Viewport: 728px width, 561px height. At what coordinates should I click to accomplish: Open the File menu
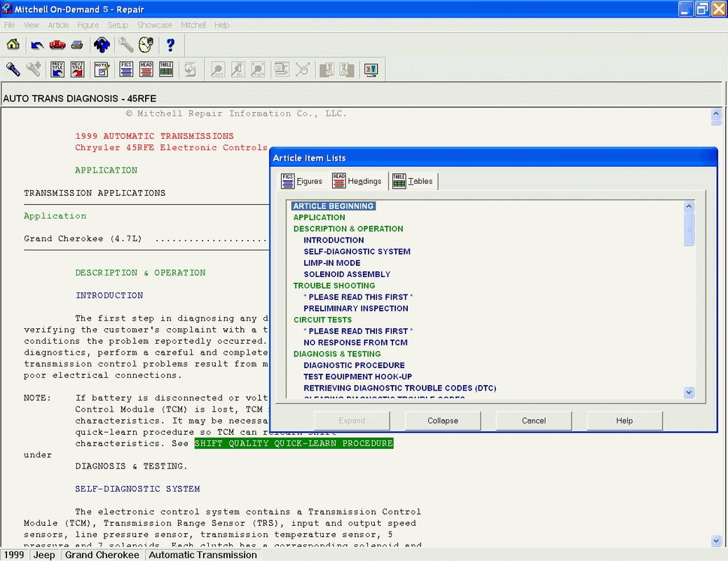(9, 25)
